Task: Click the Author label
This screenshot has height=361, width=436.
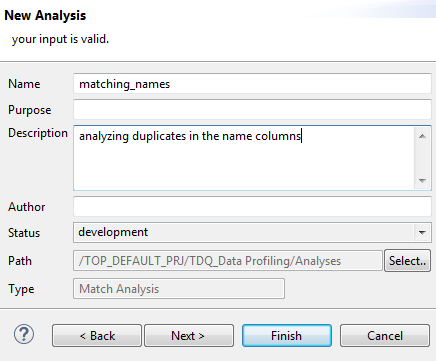Action: tap(27, 207)
